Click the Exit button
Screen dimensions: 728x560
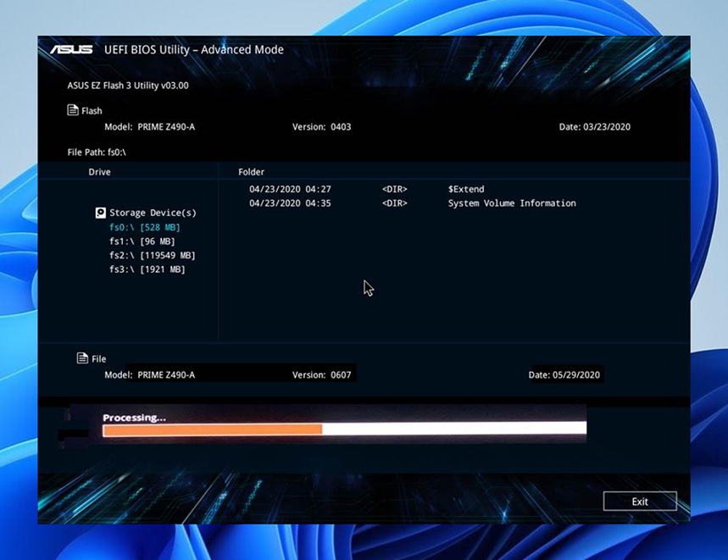point(640,501)
